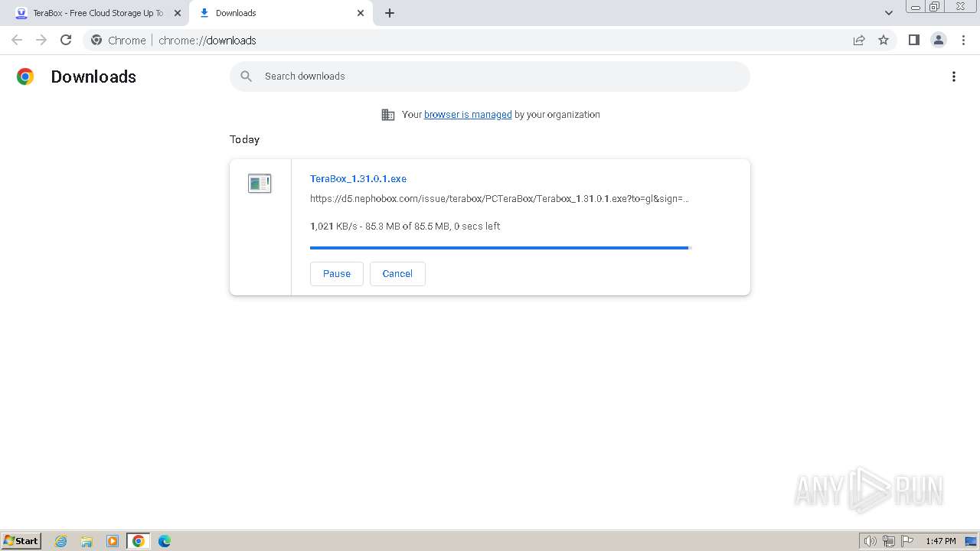Click the managed organization building icon
Viewport: 980px width, 551px height.
(388, 115)
